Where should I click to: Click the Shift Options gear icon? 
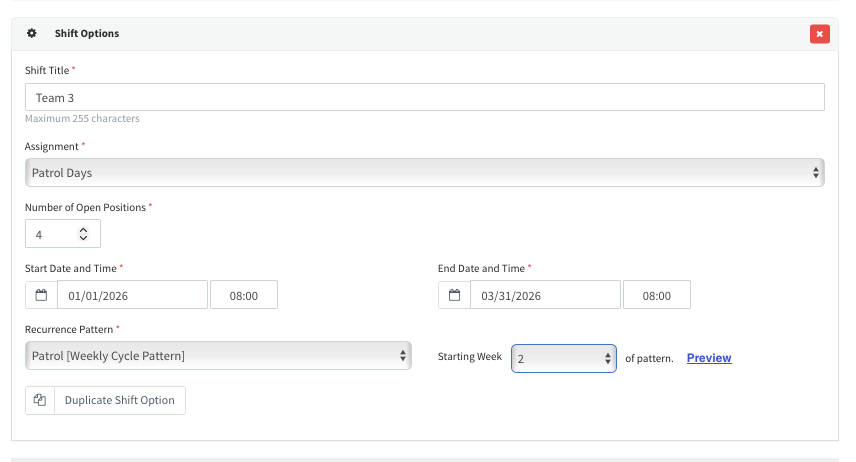click(x=32, y=33)
